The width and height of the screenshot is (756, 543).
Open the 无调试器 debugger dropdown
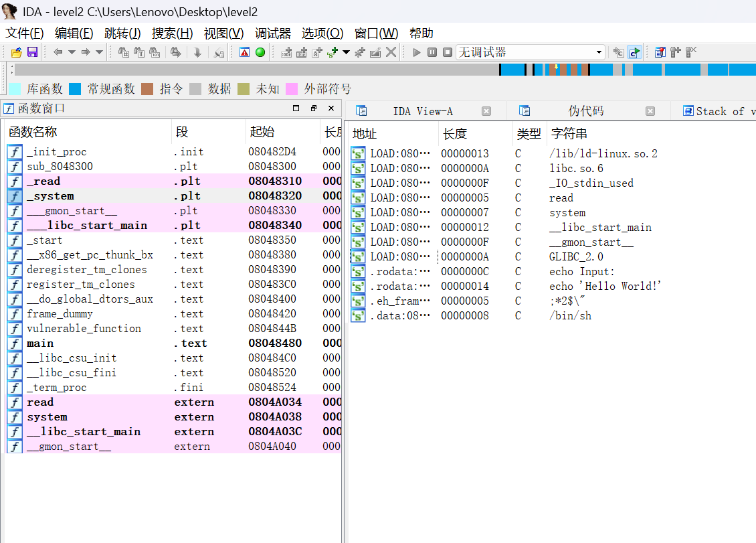(599, 52)
